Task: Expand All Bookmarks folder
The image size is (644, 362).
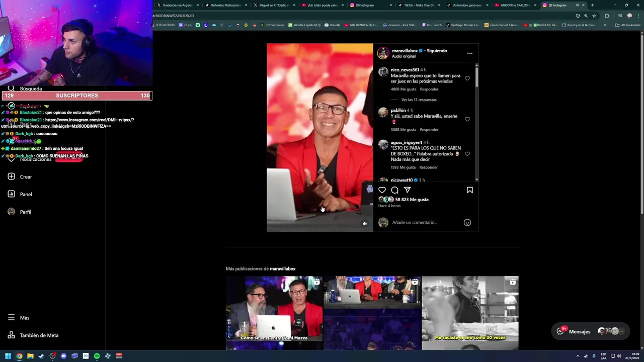Action: (627, 25)
